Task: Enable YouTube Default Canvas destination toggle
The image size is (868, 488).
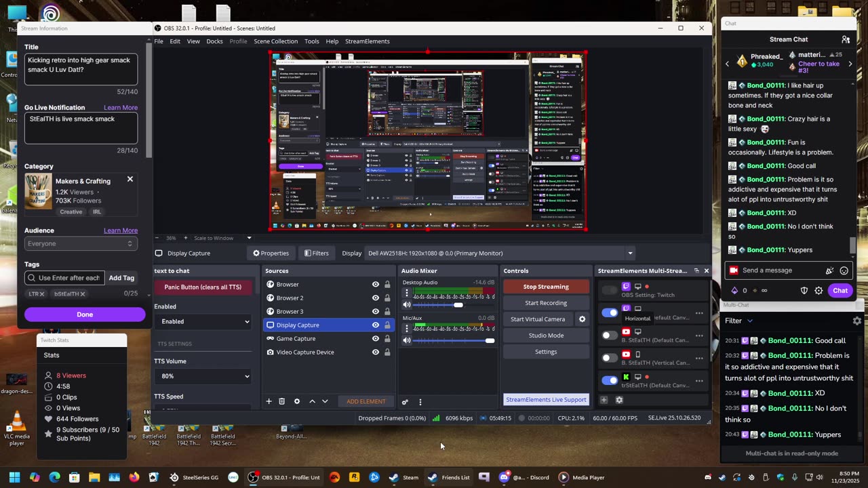Action: [x=610, y=335]
